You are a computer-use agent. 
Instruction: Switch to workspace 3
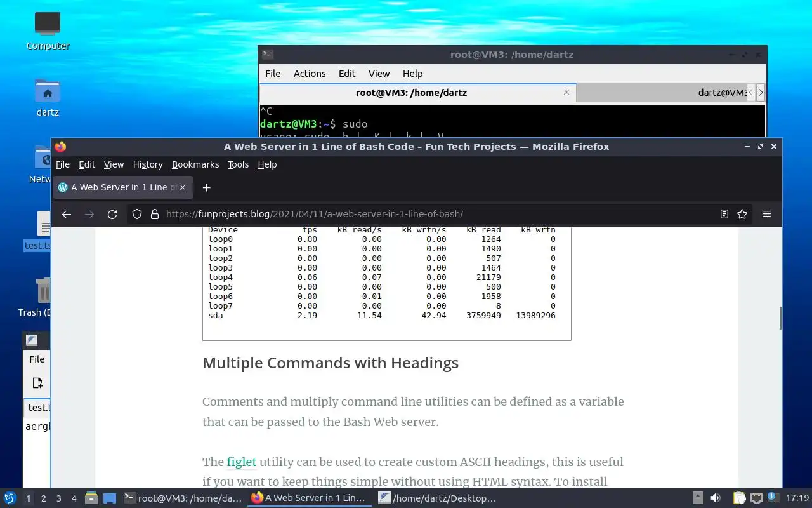(58, 498)
